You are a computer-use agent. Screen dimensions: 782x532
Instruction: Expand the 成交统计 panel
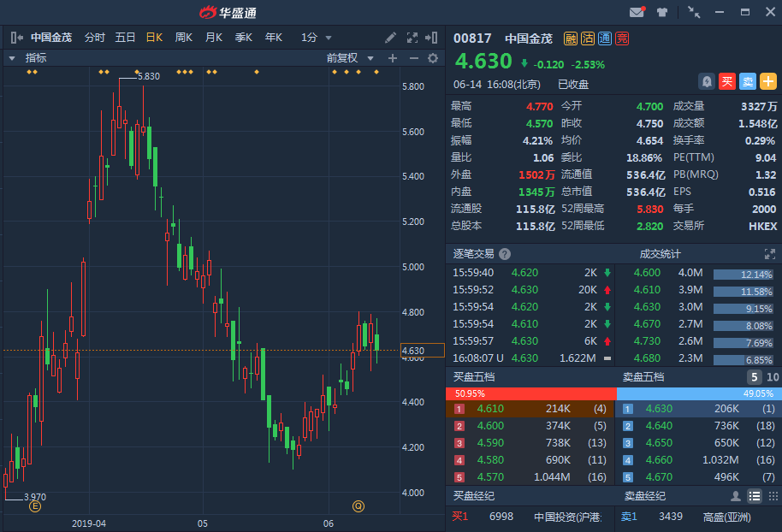[x=769, y=254]
